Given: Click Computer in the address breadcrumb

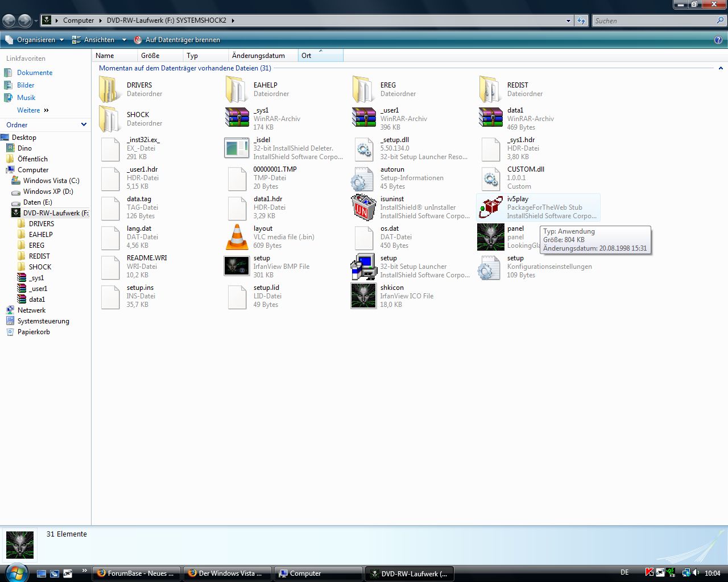Looking at the screenshot, I should (x=78, y=20).
